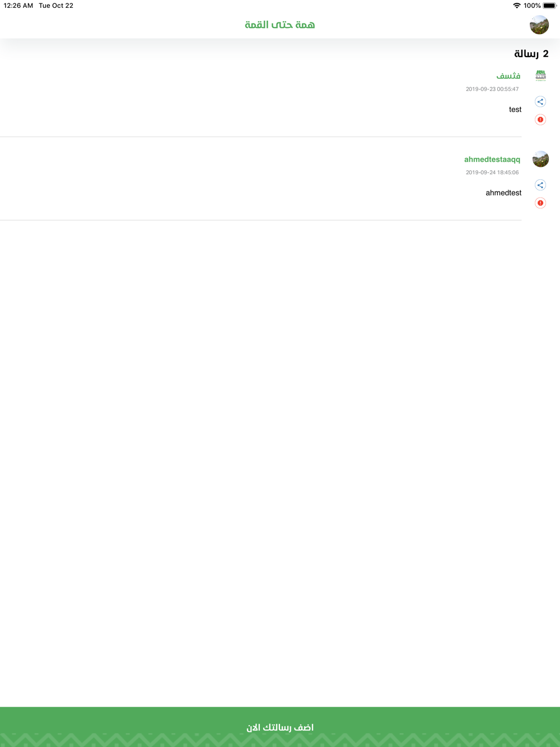Report the "test" message
Viewport: 560px width, 747px height.
[540, 120]
